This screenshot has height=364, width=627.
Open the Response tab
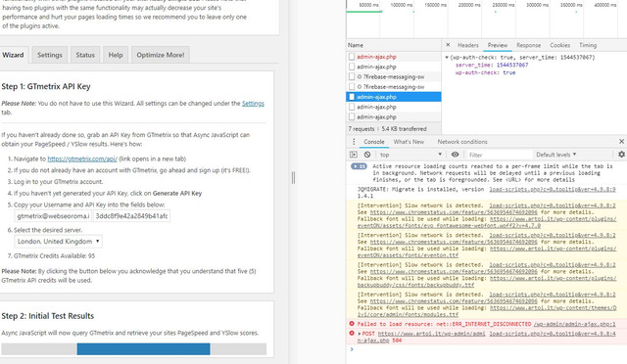click(528, 45)
